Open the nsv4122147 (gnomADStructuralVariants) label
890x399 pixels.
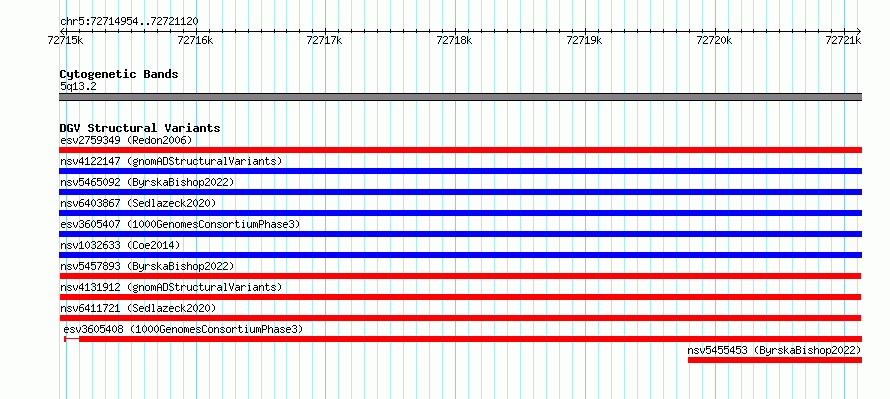point(171,161)
